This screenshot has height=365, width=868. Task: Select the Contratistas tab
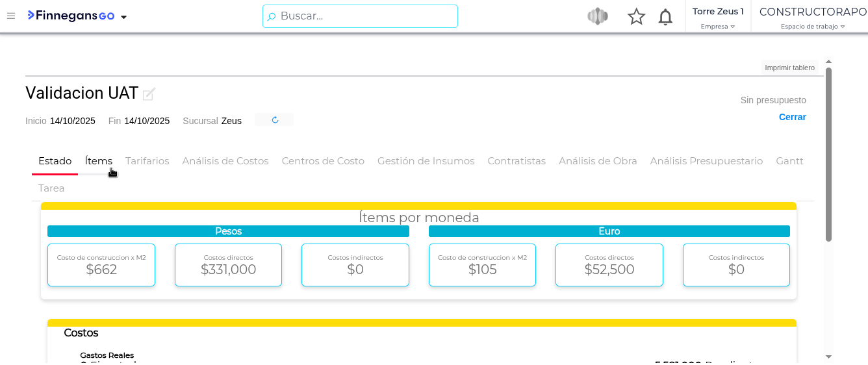tap(517, 161)
